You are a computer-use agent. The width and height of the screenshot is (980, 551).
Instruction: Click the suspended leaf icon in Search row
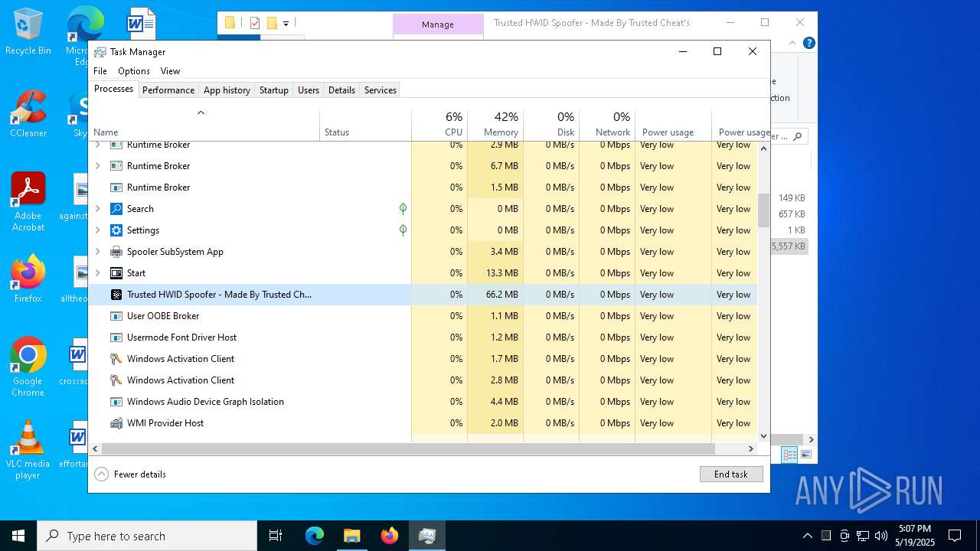(x=403, y=209)
